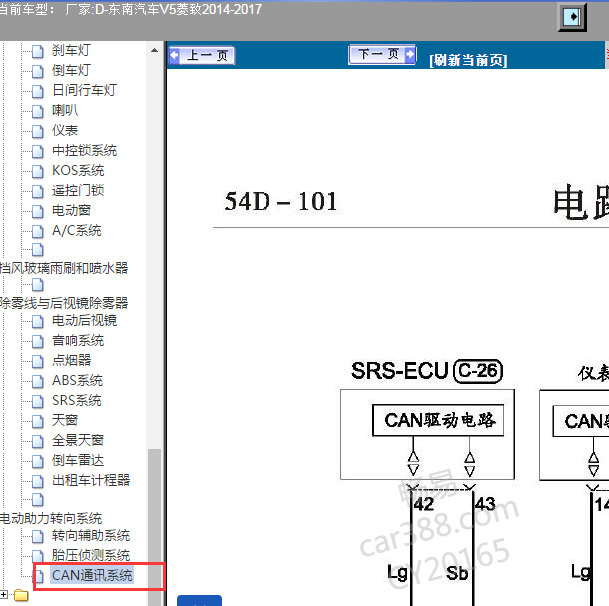The height and width of the screenshot is (606, 609).
Task: Click the page icon beside 倒车雷达
Action: tap(38, 461)
